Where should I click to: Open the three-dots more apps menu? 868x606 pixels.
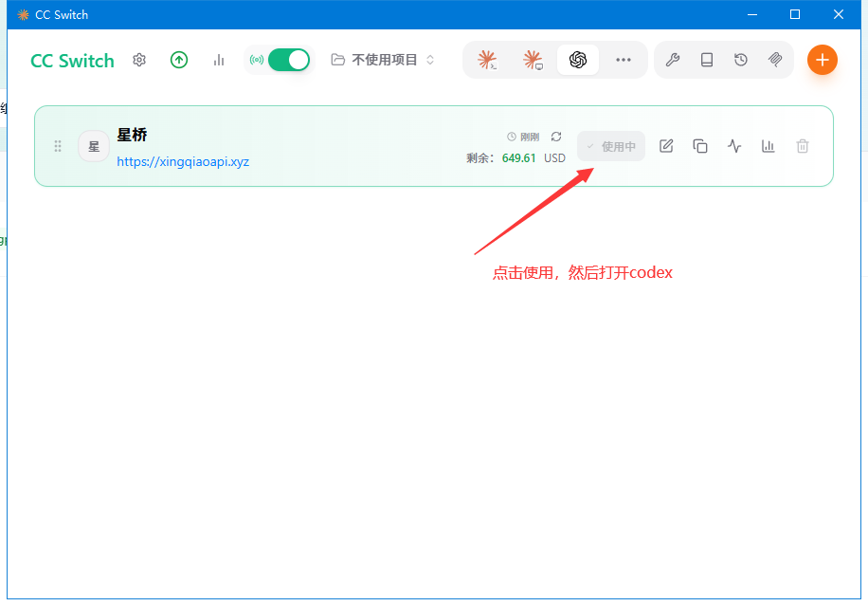(x=624, y=60)
